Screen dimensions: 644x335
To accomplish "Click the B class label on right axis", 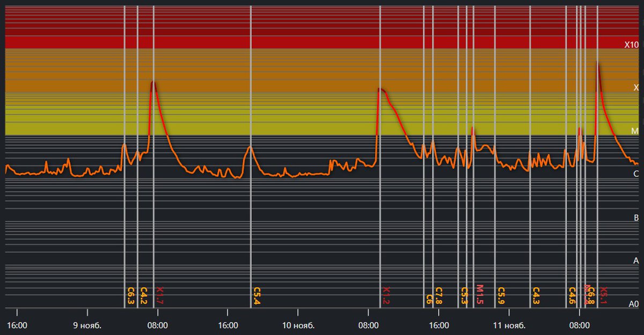I will tap(636, 218).
